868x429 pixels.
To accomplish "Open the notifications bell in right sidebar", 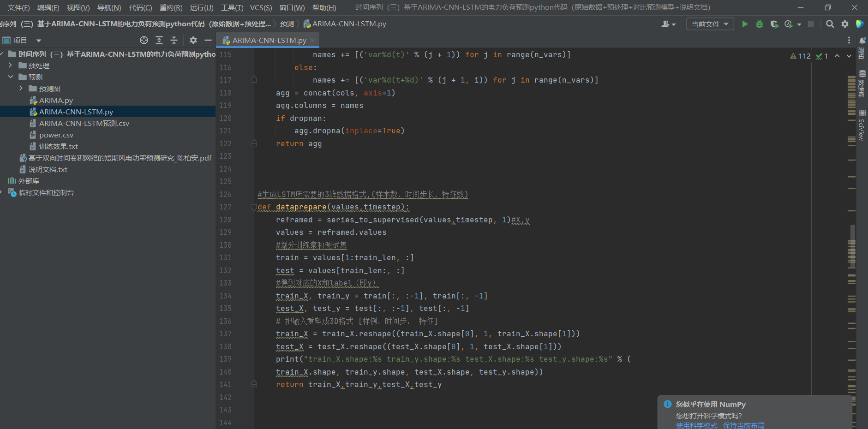I will point(862,41).
